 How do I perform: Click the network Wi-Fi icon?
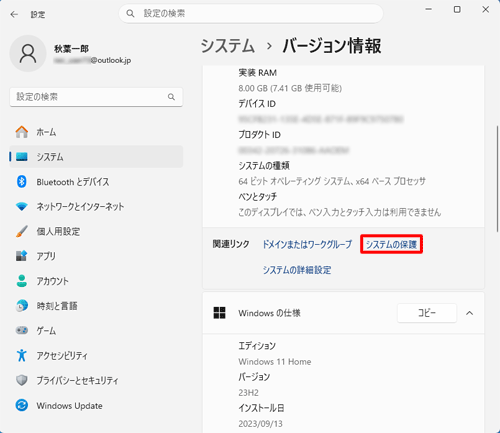coord(22,207)
